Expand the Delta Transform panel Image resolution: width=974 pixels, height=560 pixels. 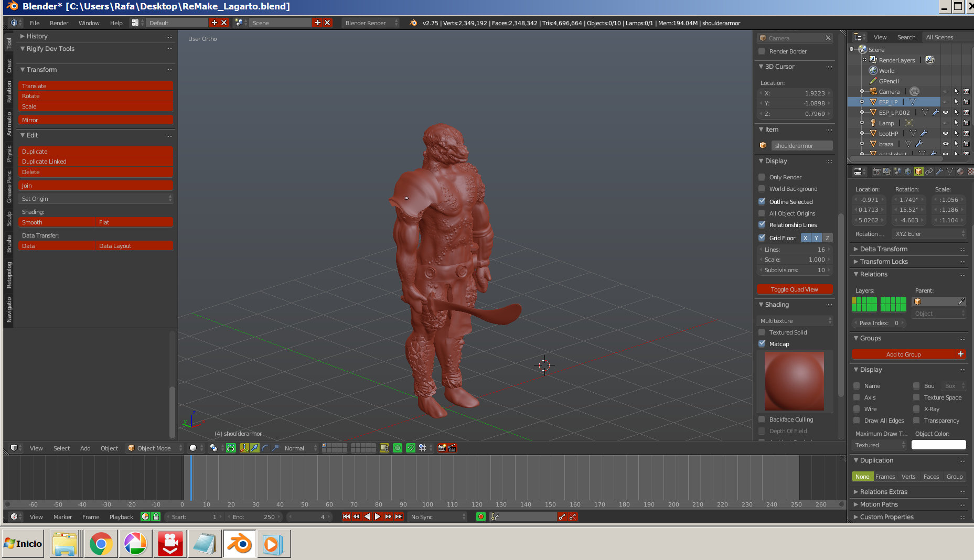883,249
